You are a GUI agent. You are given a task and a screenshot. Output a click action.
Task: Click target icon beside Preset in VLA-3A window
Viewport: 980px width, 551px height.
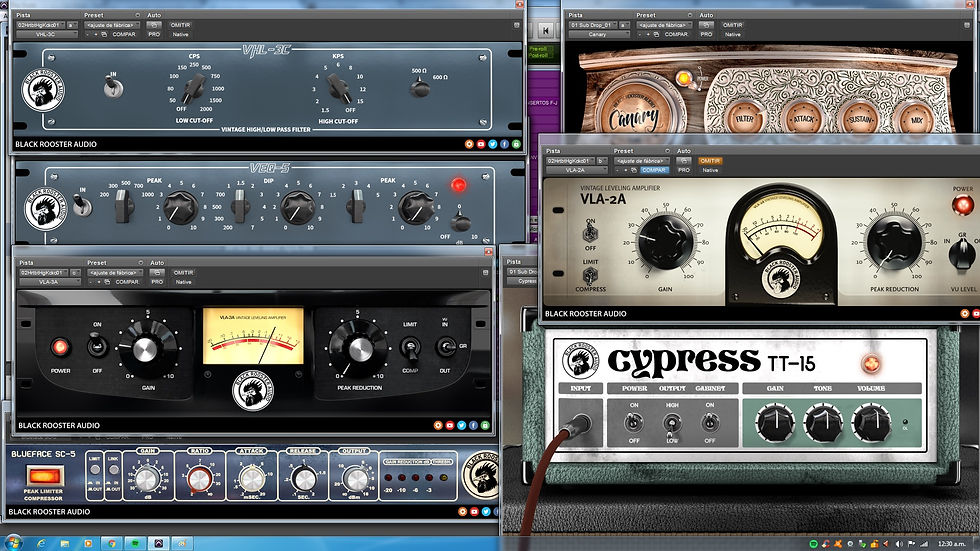click(x=141, y=263)
